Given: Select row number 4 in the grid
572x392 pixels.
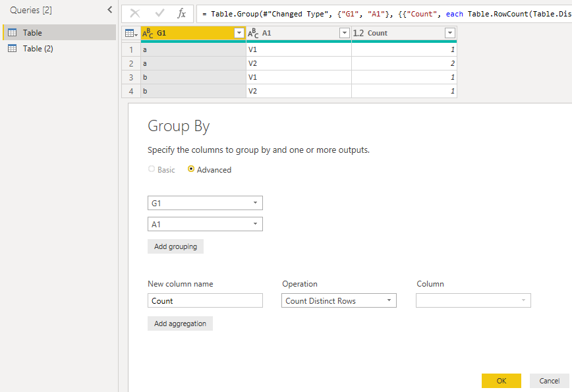Looking at the screenshot, I should pyautogui.click(x=131, y=91).
